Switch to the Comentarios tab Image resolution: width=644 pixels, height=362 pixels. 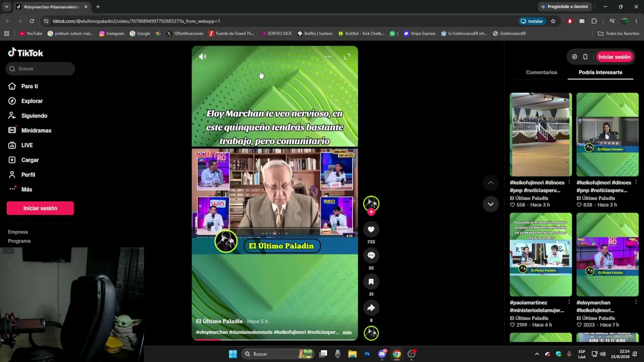point(541,72)
